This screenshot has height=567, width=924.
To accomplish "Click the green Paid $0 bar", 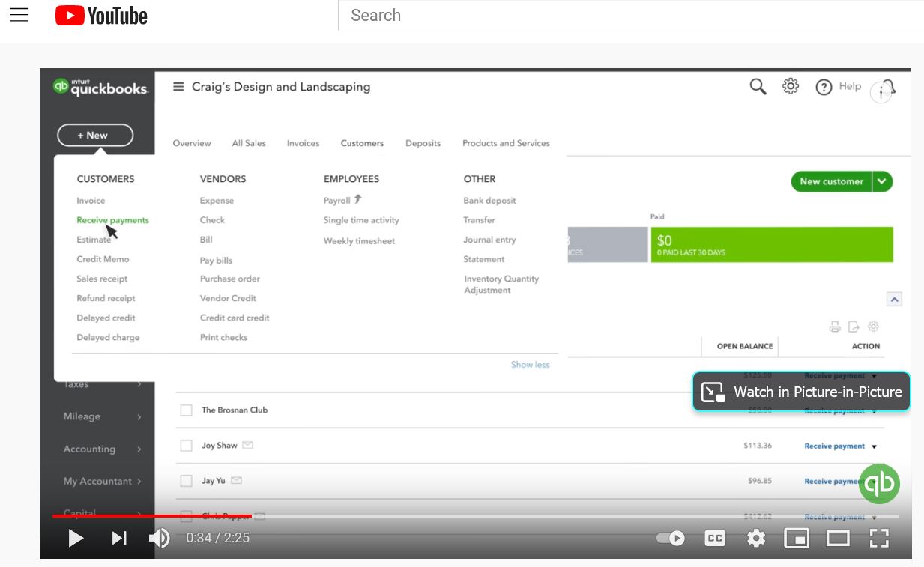I will [772, 244].
